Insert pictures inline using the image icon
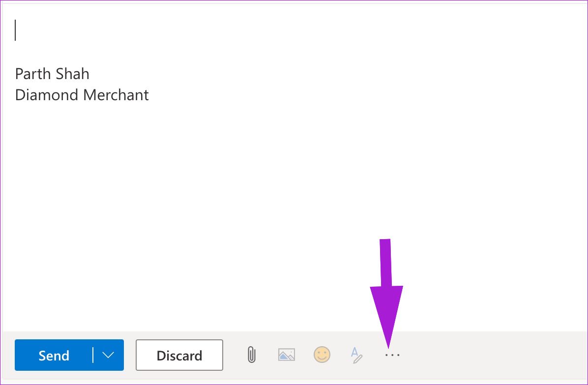 (x=287, y=355)
